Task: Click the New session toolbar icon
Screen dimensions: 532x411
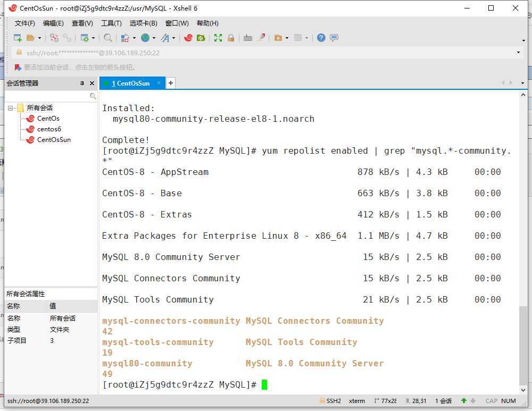Action: click(x=18, y=38)
